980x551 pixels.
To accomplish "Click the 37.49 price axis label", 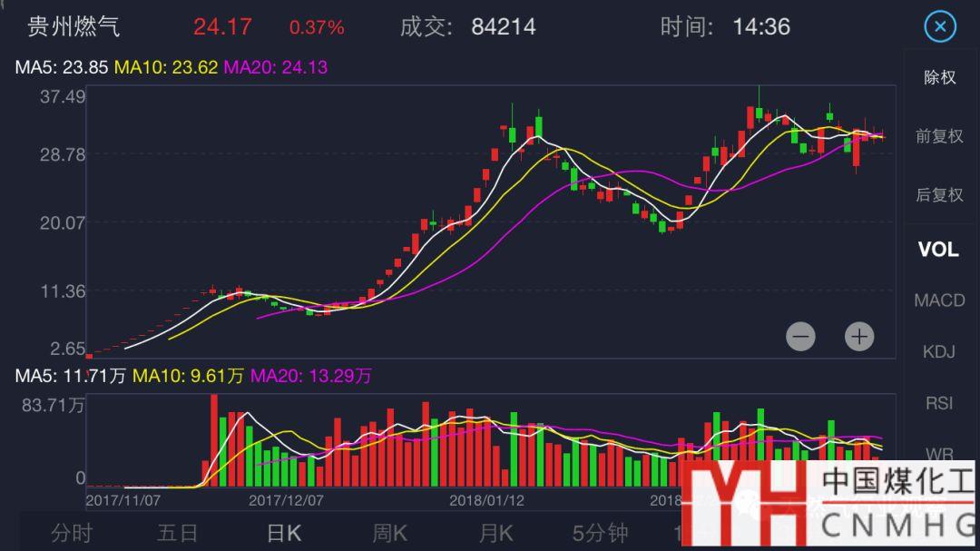I will click(63, 96).
